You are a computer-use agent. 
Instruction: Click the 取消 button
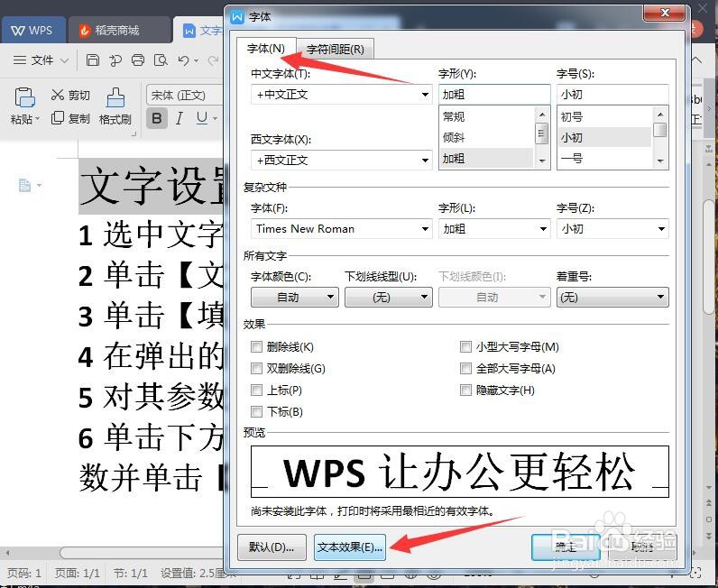(642, 547)
